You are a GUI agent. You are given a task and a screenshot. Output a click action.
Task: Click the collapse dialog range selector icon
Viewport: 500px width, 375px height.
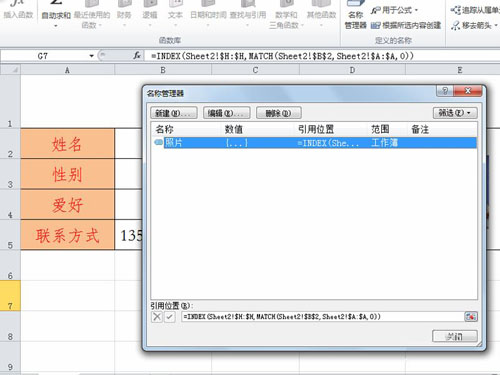pos(471,317)
